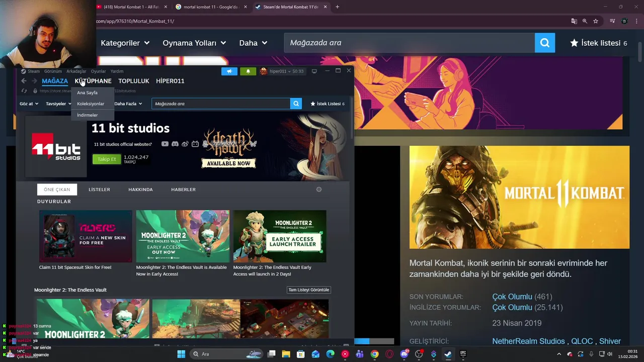
Task: Open Steam icon on the taskbar
Action: (448, 354)
